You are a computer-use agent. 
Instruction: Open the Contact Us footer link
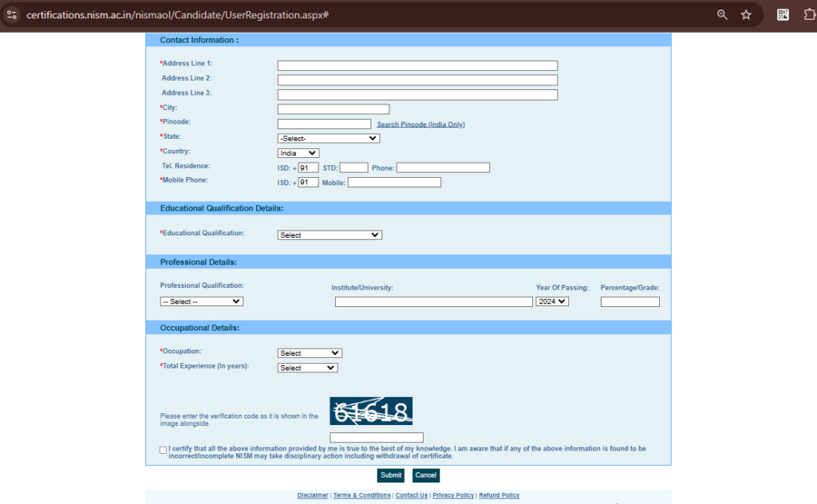(411, 495)
